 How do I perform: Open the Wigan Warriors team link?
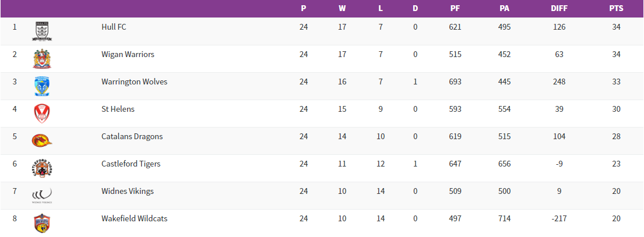[128, 54]
